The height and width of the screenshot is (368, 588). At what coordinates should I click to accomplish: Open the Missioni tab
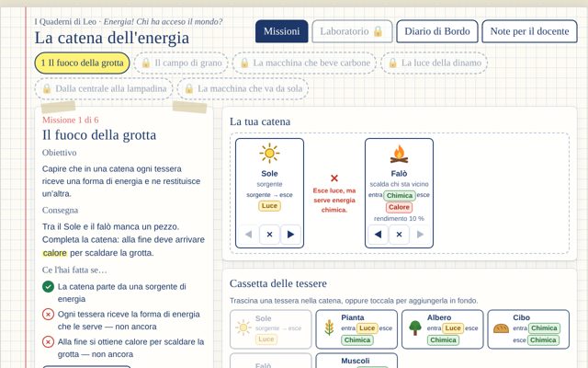pyautogui.click(x=282, y=31)
